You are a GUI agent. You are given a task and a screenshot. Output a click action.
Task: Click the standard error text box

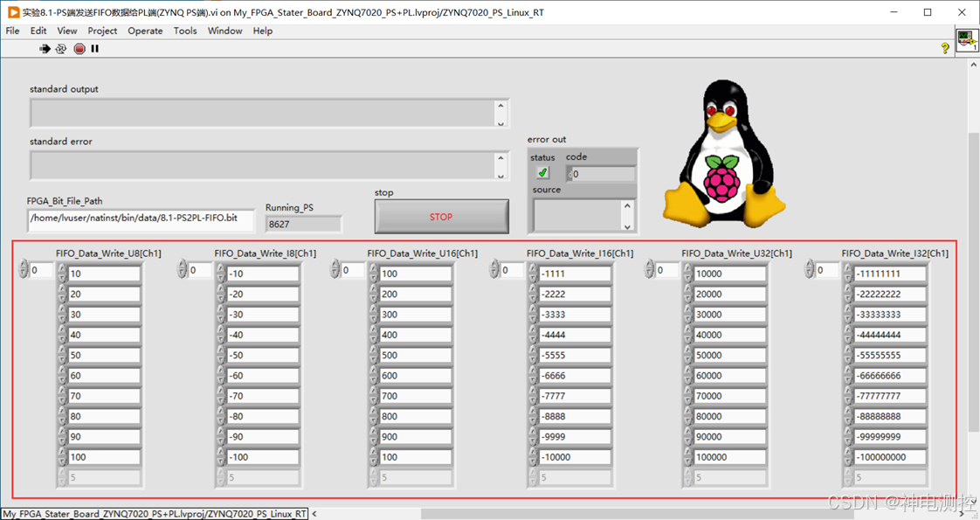point(263,166)
